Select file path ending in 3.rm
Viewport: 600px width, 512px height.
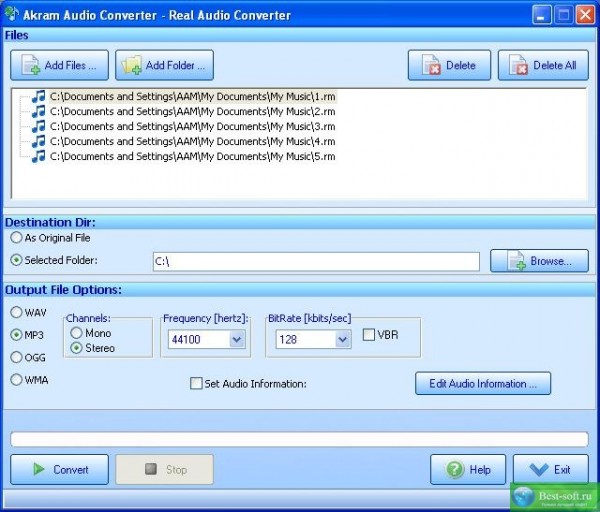tap(193, 126)
